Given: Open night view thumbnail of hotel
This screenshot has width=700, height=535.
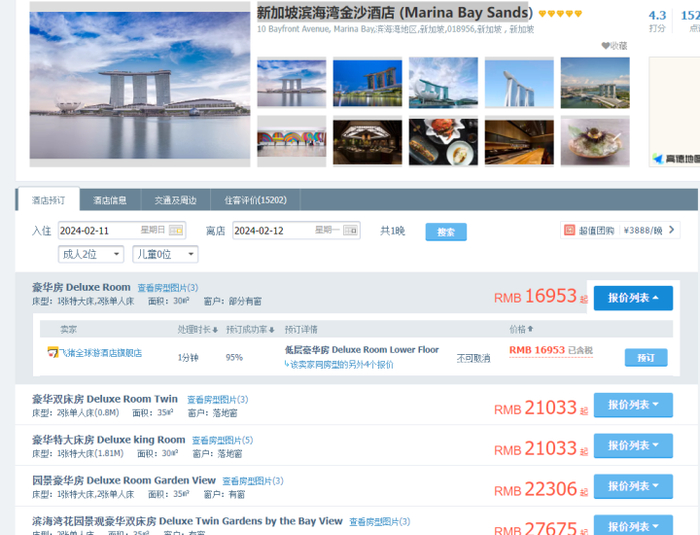Looking at the screenshot, I should pos(367,83).
